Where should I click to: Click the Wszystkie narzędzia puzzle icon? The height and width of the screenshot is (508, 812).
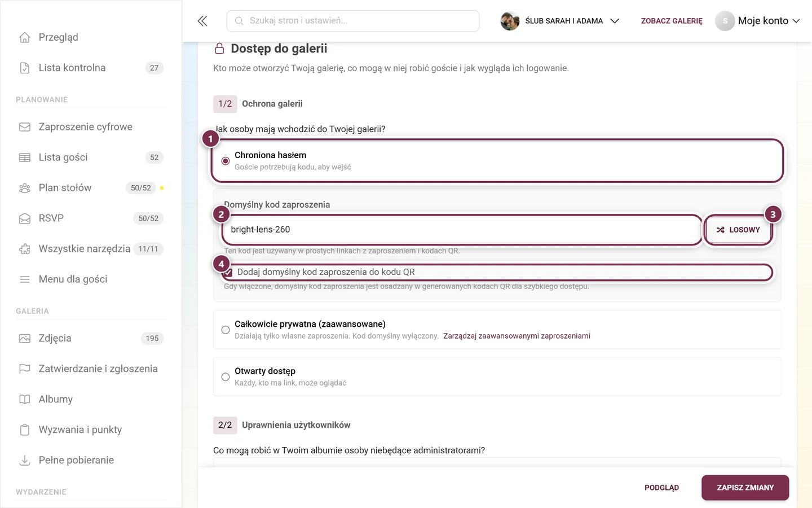pos(25,249)
